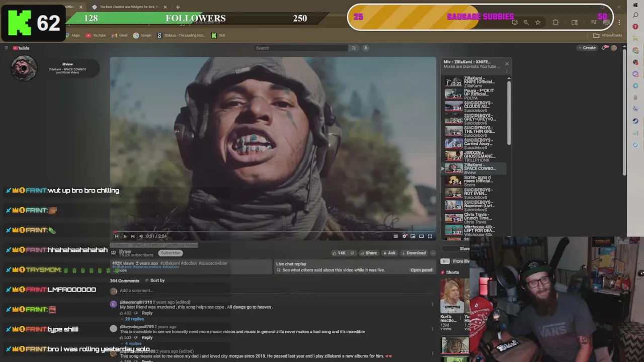
Task: Close the Mix playlist panel
Action: (507, 63)
